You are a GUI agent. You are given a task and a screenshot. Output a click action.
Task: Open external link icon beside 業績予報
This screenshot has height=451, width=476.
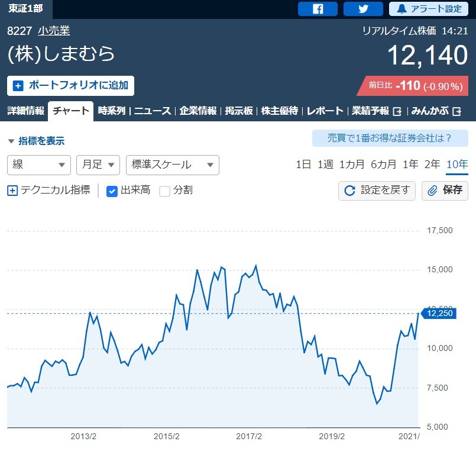[x=397, y=111]
